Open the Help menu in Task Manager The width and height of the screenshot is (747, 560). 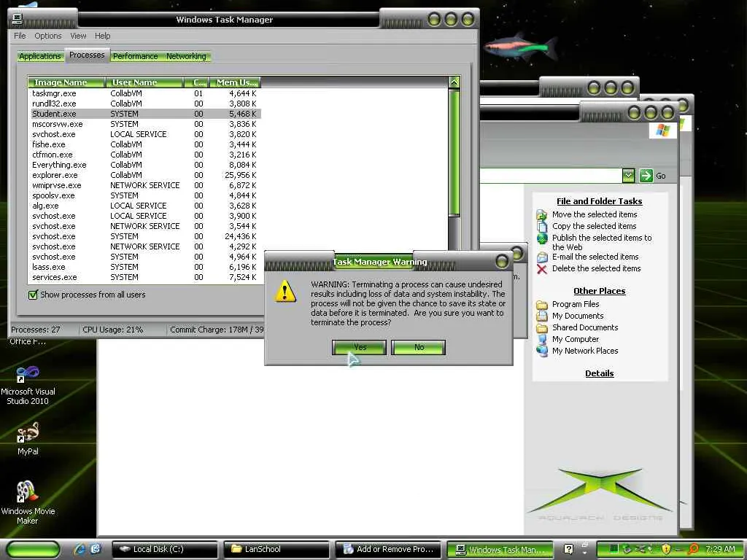pos(102,36)
